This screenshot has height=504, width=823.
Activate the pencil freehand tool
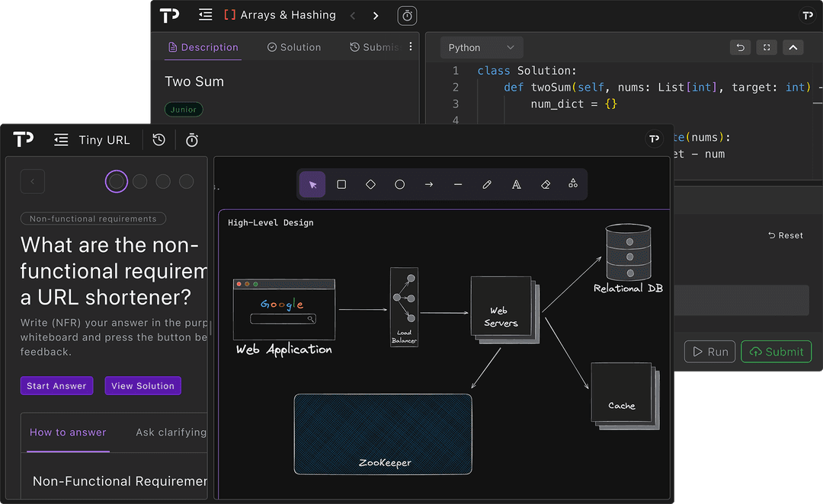click(487, 184)
